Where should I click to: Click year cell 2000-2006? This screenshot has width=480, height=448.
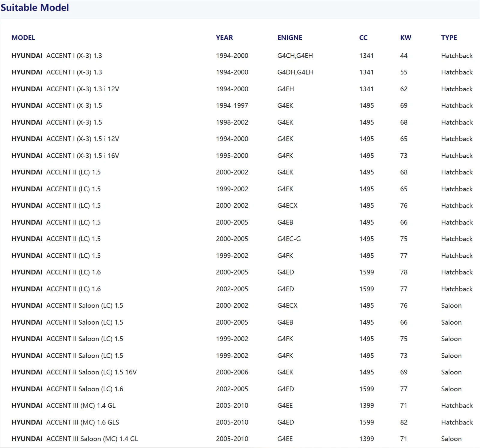coord(232,372)
